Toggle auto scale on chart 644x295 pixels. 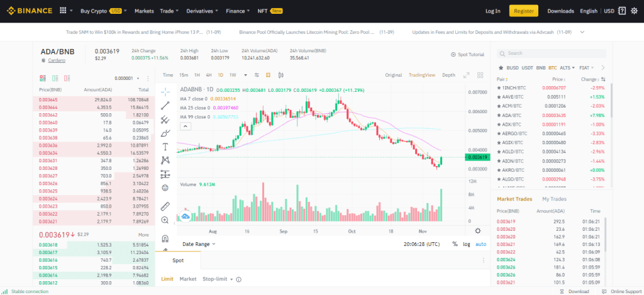click(480, 244)
